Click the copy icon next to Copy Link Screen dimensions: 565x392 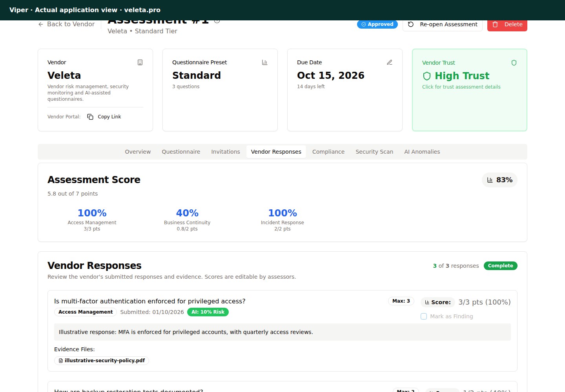pyautogui.click(x=90, y=117)
